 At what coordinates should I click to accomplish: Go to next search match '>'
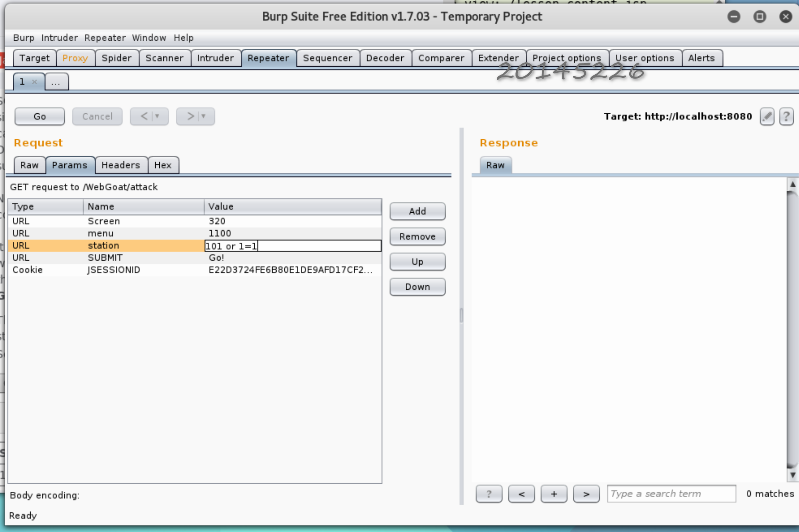(x=586, y=494)
